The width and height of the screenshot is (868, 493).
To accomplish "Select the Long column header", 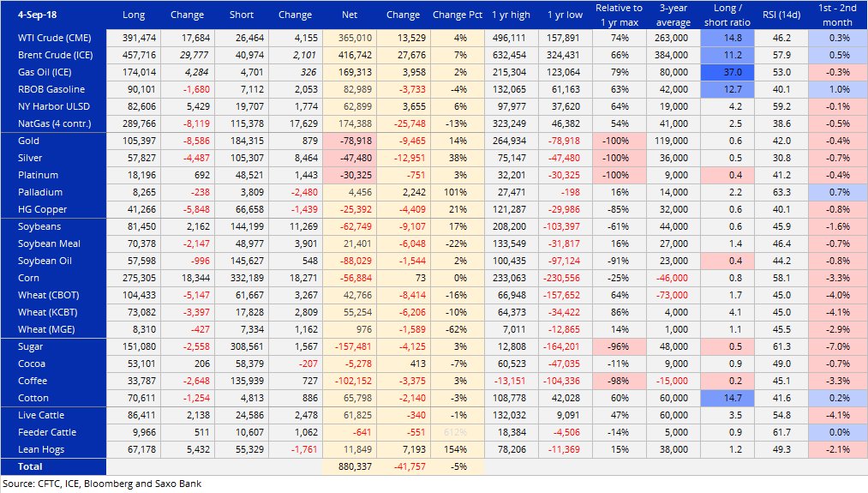I will click(x=134, y=15).
